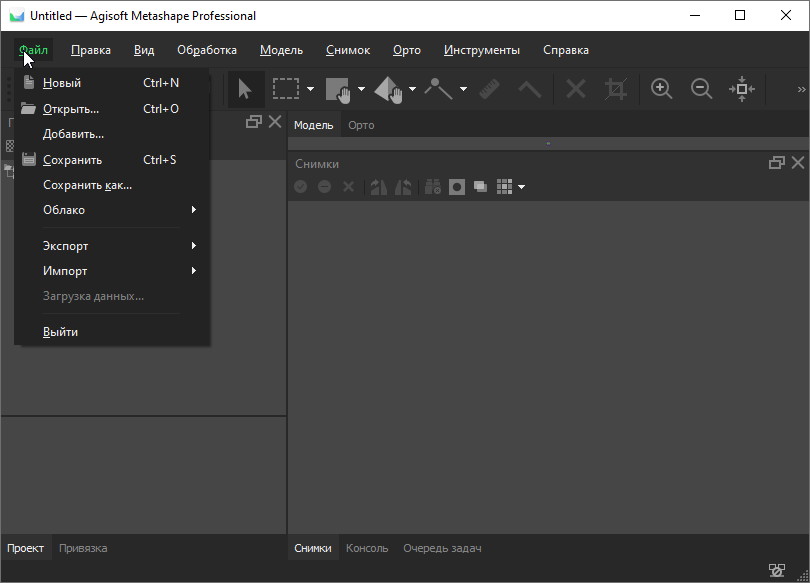Open the Инструменты menu
This screenshot has width=810, height=583.
click(x=481, y=50)
